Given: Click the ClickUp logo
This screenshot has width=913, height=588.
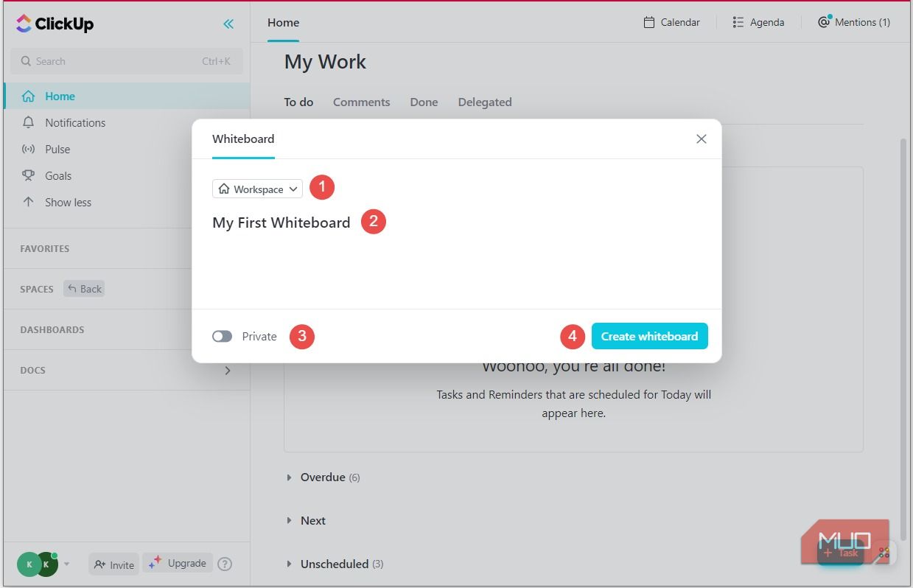Looking at the screenshot, I should [55, 24].
